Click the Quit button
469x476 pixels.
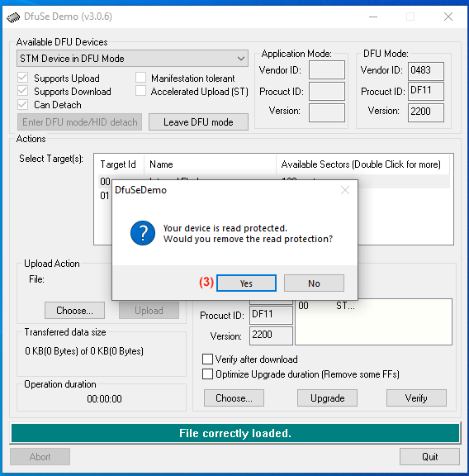[x=429, y=456]
